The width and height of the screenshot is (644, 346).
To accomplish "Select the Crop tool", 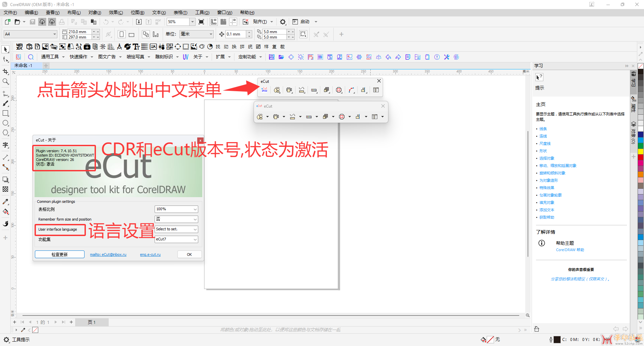I will point(5,71).
